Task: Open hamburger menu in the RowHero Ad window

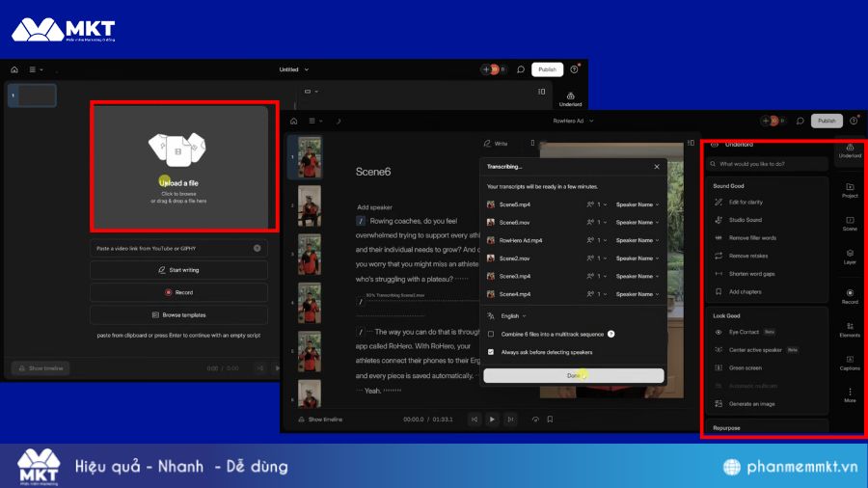Action: pos(315,122)
